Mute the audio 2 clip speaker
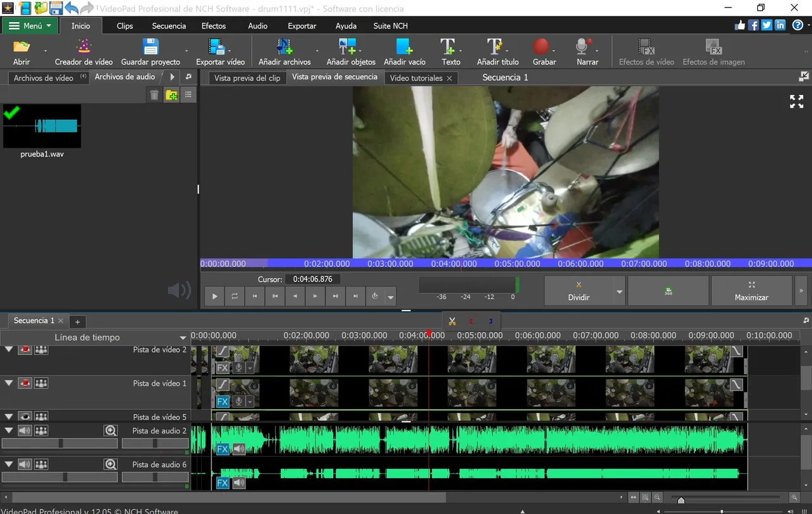 (239, 449)
